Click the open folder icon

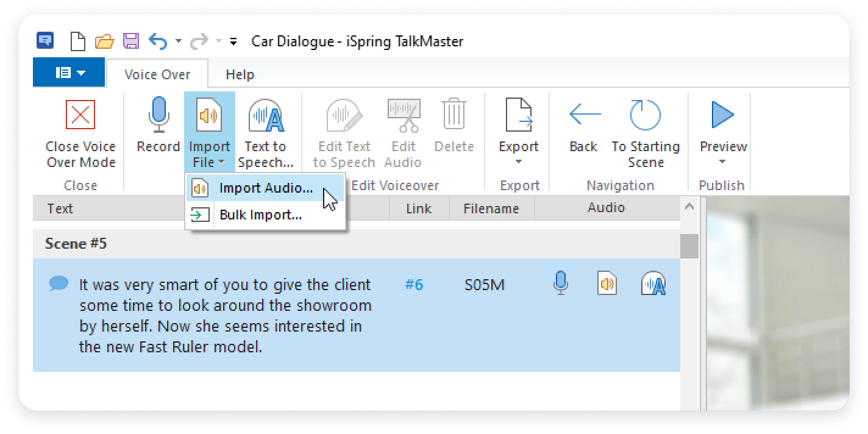click(x=105, y=41)
